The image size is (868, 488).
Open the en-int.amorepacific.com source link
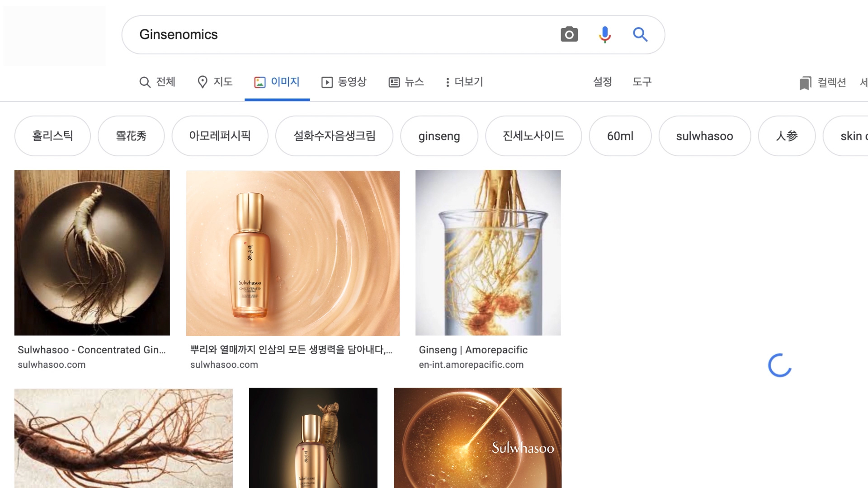(471, 365)
